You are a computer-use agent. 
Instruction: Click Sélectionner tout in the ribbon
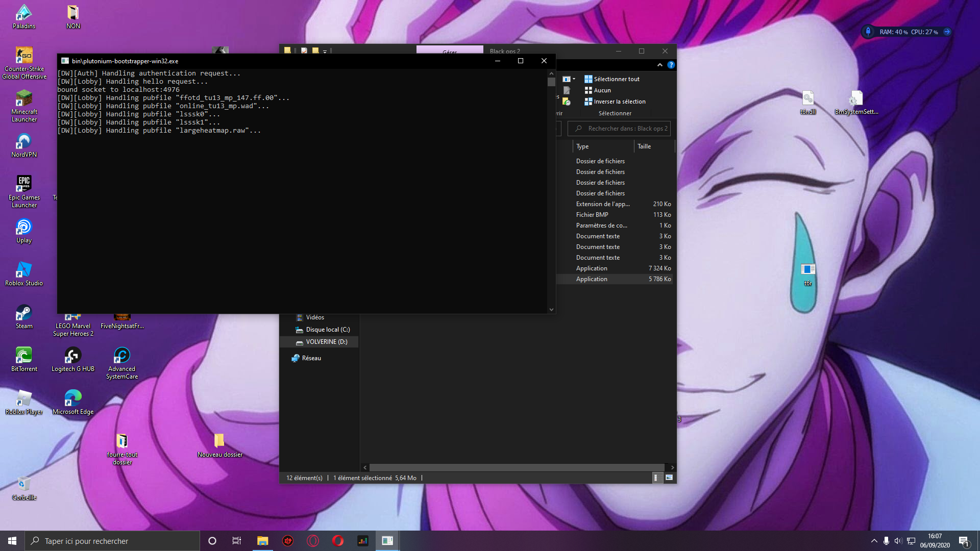click(x=612, y=79)
